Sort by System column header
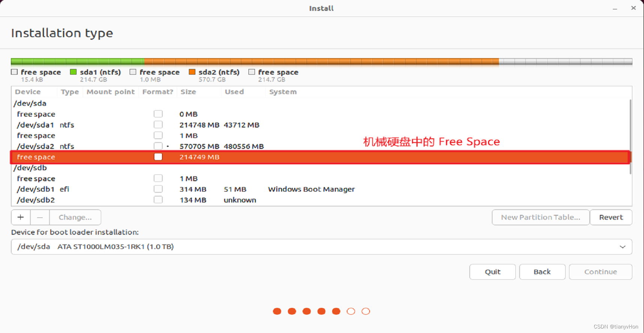The width and height of the screenshot is (644, 333). (x=448, y=92)
